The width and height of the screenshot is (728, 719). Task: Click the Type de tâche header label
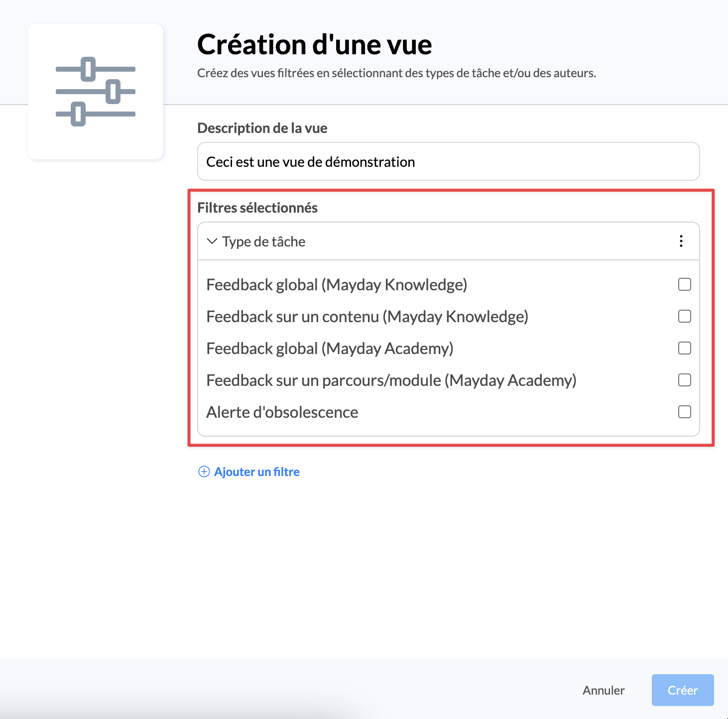point(264,241)
